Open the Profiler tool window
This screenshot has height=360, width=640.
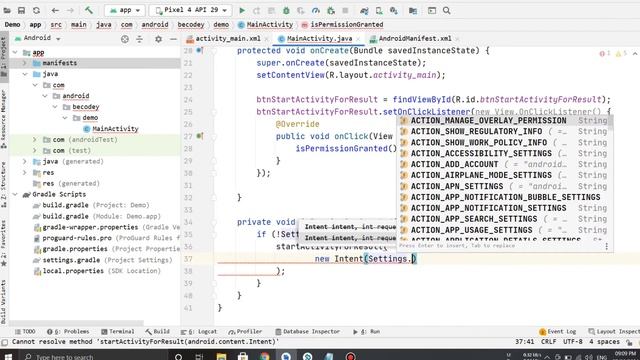[x=245, y=331]
